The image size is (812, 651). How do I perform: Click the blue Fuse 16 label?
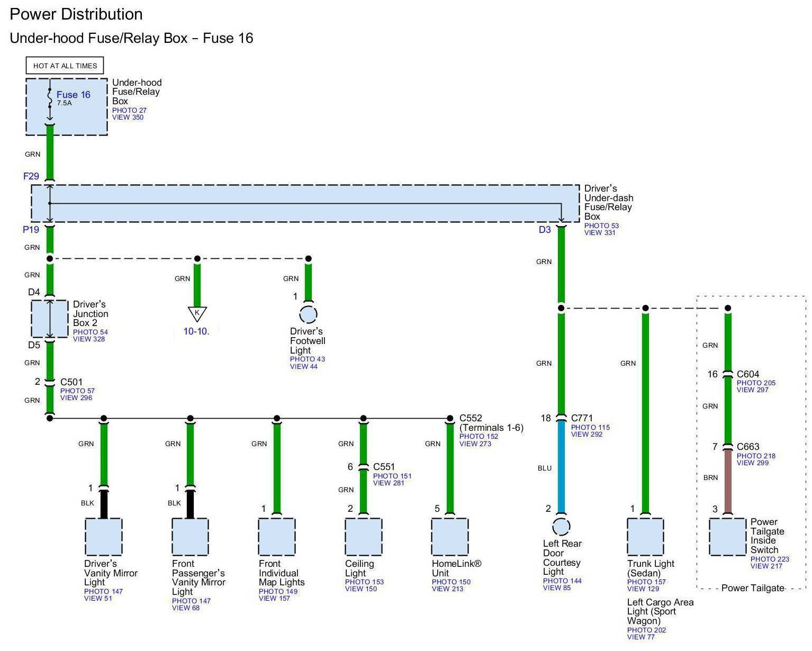(74, 95)
